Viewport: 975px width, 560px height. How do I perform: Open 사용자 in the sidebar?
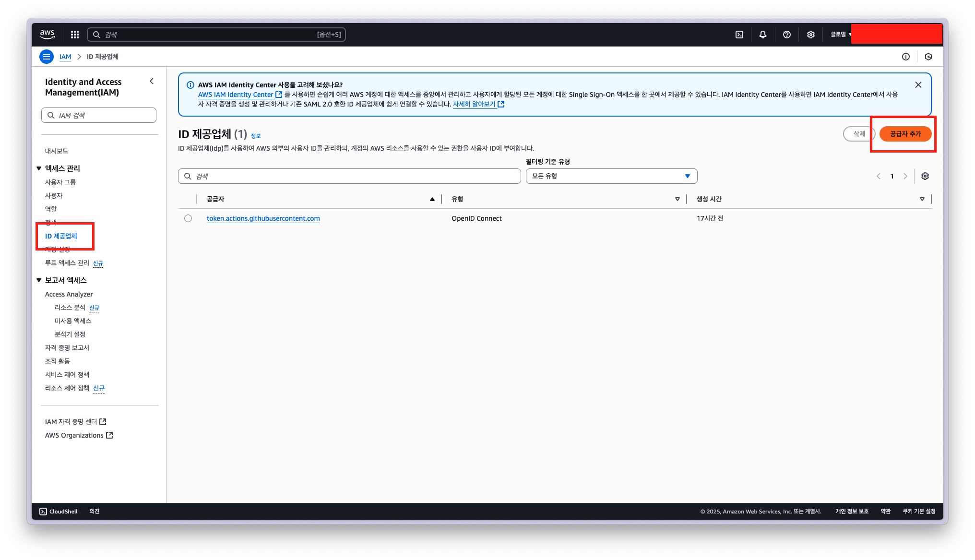click(x=54, y=196)
